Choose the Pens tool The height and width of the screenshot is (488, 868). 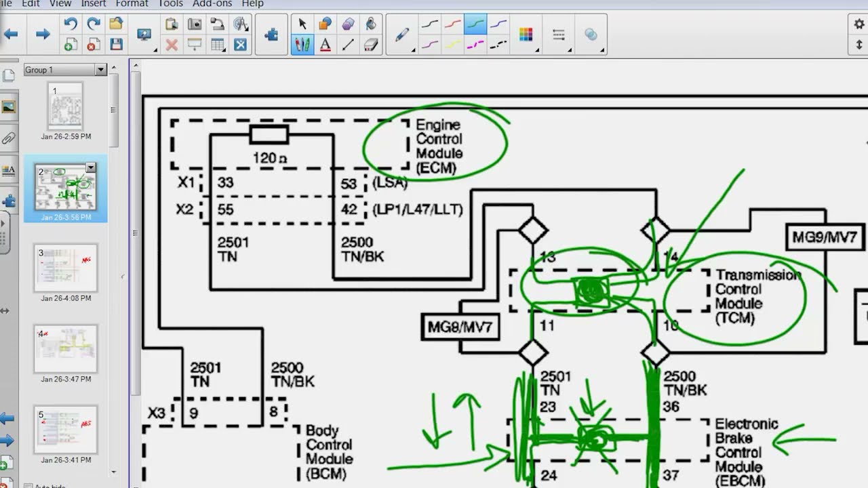pos(302,45)
